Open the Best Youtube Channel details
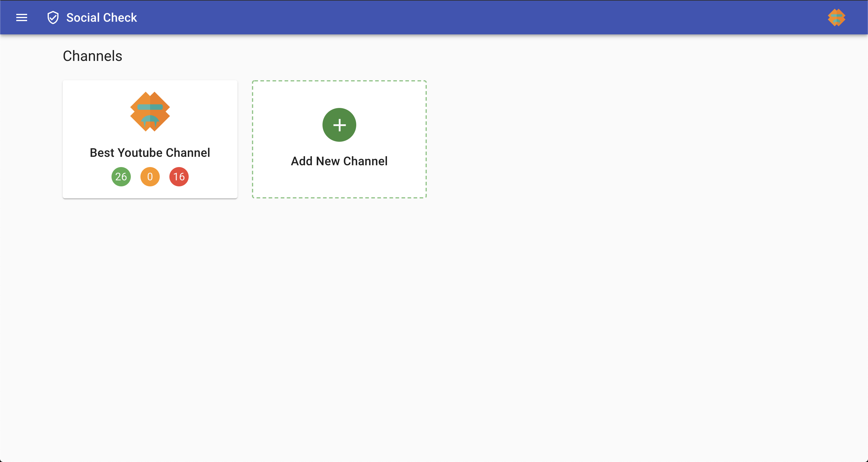 point(149,139)
